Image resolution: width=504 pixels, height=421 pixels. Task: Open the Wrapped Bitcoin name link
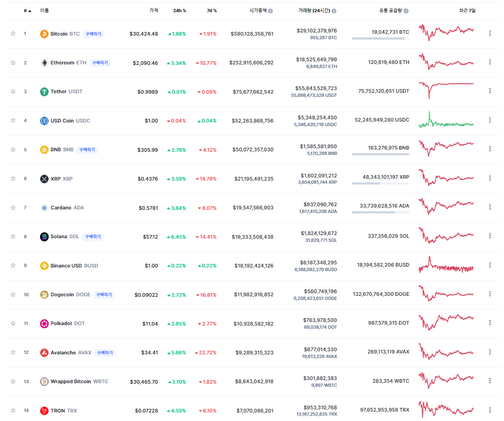(70, 381)
